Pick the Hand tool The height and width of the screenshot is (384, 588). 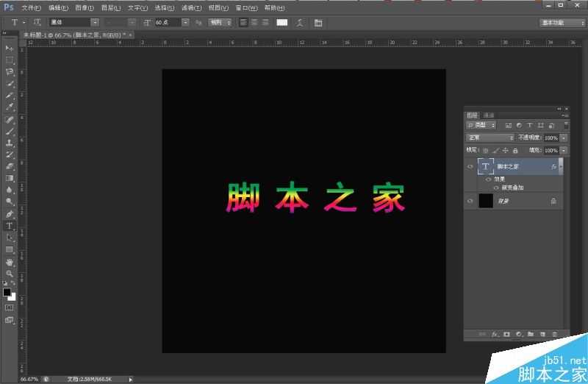pos(10,262)
